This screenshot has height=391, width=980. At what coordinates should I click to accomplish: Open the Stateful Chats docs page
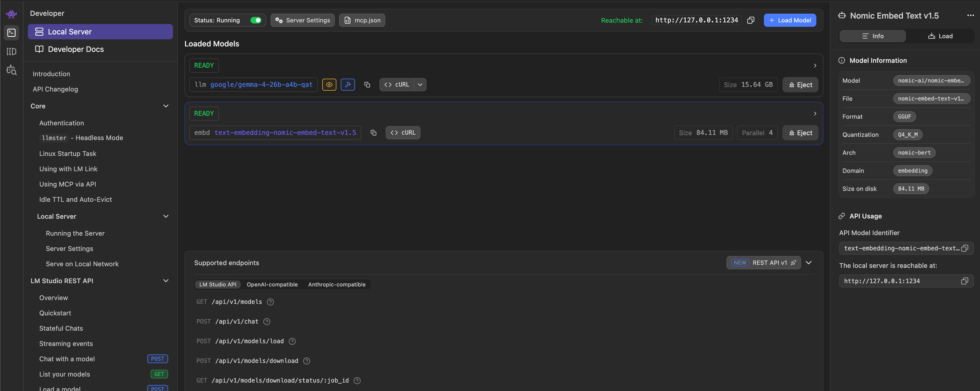pyautogui.click(x=61, y=328)
